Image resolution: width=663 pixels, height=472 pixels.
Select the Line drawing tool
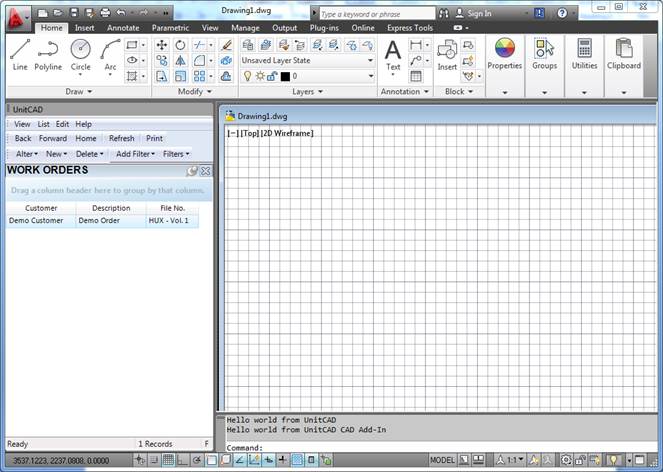point(20,55)
